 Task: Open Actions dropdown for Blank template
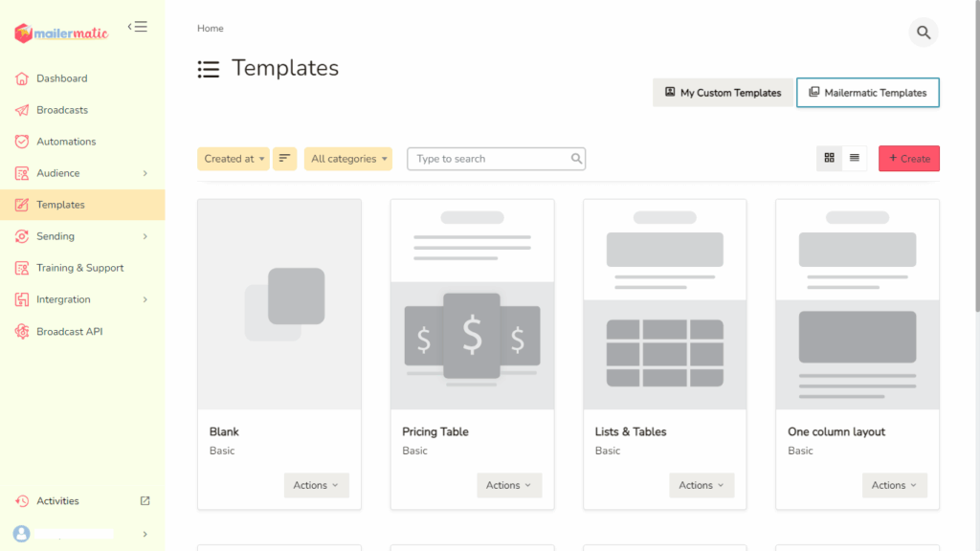(316, 485)
